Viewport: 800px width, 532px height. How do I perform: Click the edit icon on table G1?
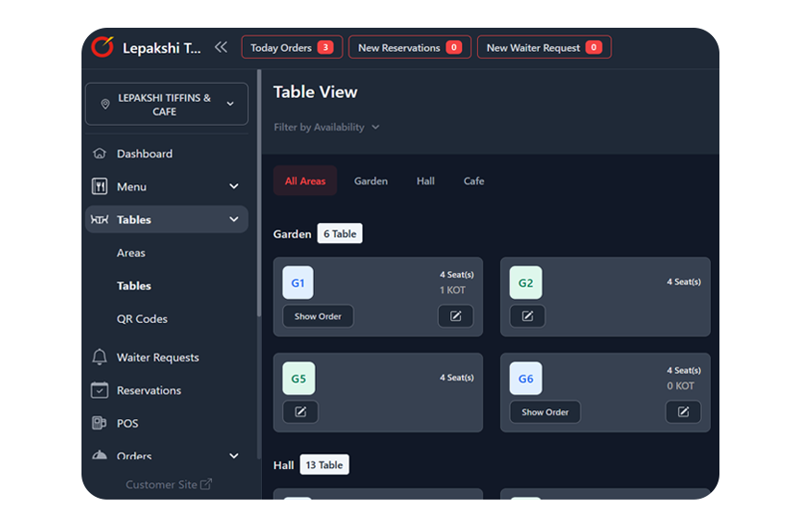click(456, 316)
